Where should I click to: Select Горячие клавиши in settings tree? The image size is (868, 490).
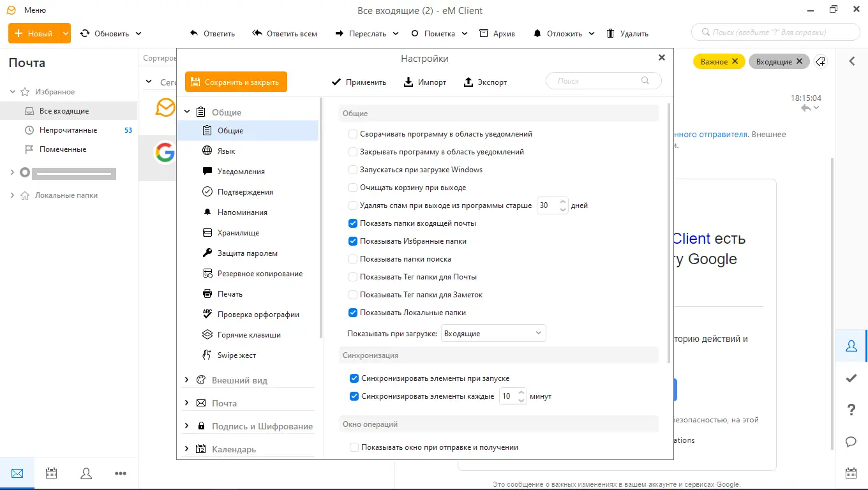pos(248,335)
